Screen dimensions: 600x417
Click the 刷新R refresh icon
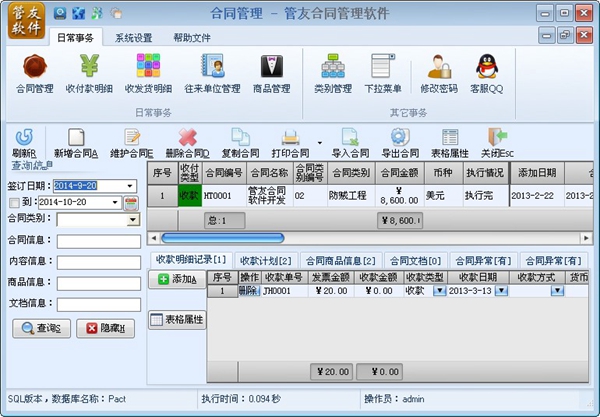click(24, 143)
